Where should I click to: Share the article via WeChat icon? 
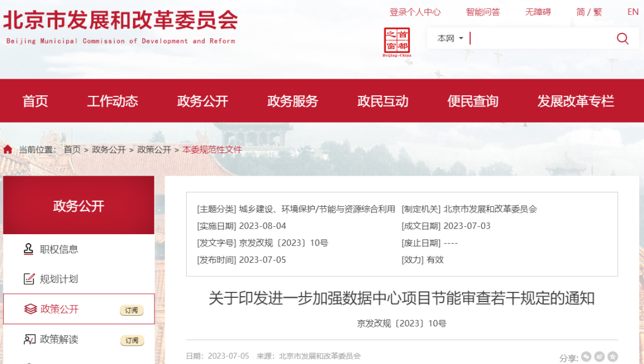coord(587,357)
